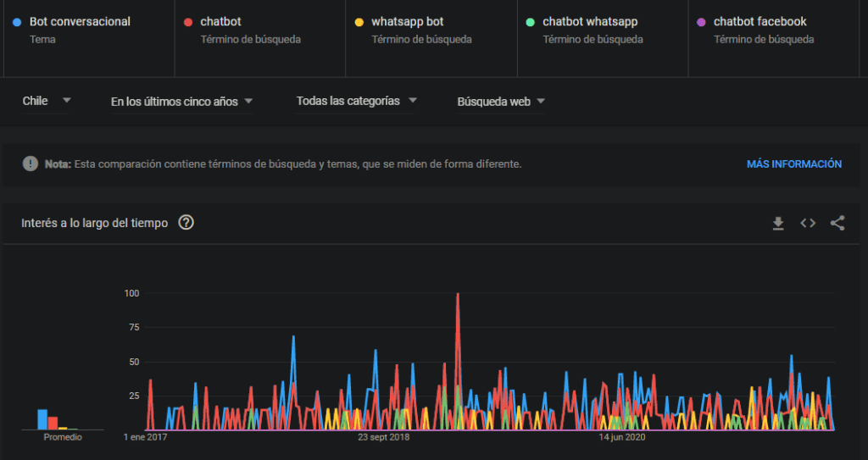Click the '23 sept 2018' axis label

coord(384,437)
